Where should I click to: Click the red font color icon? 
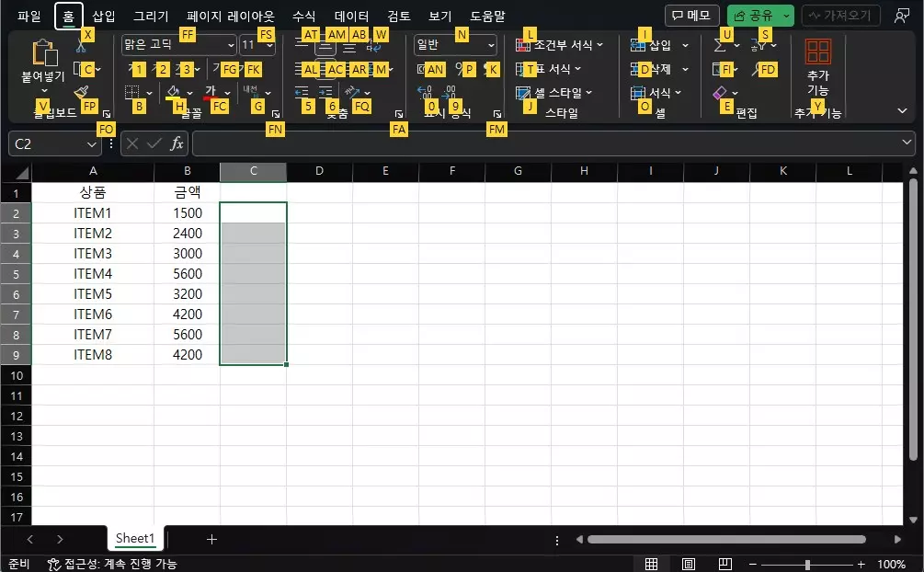click(211, 92)
